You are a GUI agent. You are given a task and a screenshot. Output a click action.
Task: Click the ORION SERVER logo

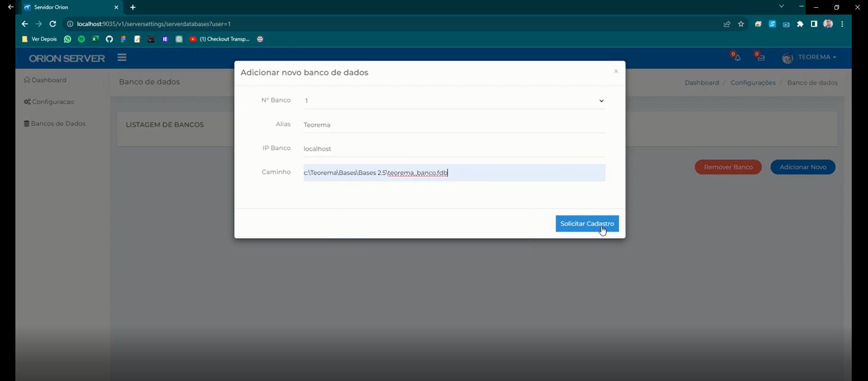(67, 58)
